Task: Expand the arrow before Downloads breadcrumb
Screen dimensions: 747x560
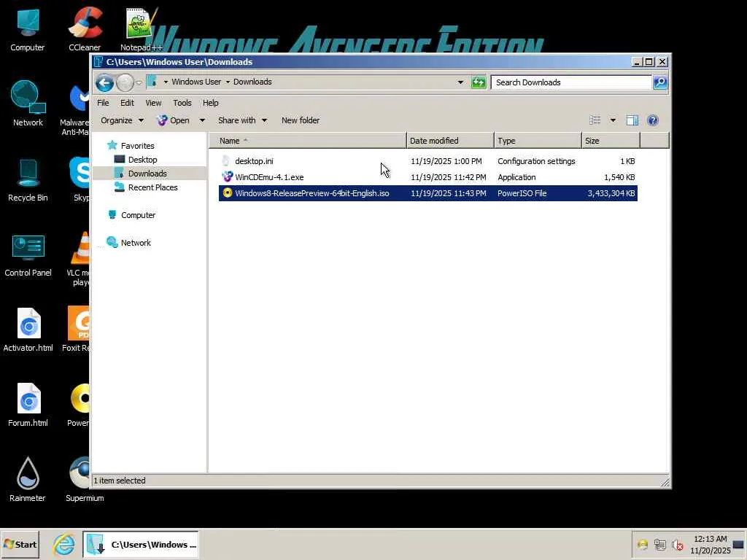Action: click(x=228, y=82)
